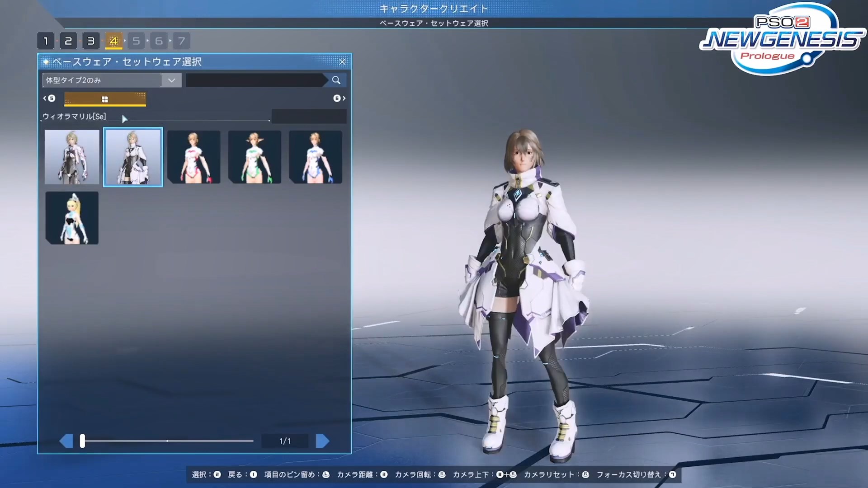
Task: Click the フォーカス切り替え control hint
Action: point(637,474)
